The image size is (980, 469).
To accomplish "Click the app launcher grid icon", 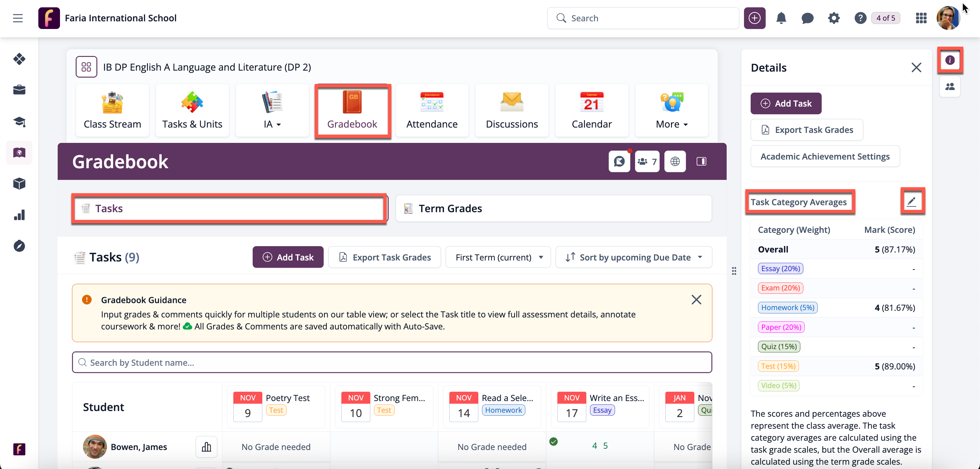I will (x=921, y=18).
